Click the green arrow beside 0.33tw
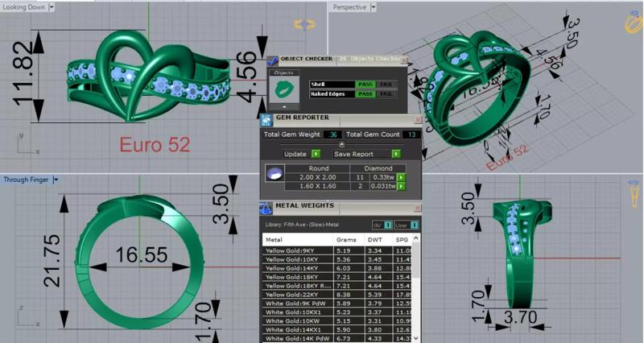This screenshot has height=343, width=644. (x=401, y=177)
